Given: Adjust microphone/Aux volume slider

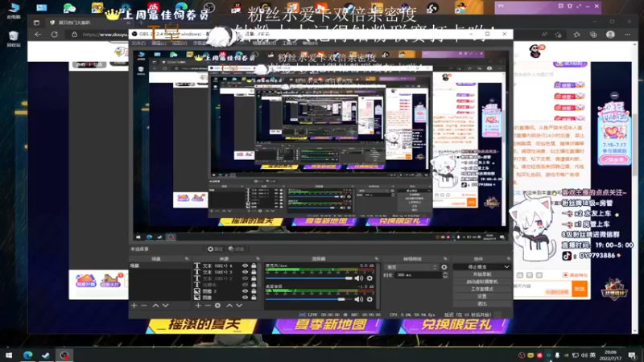Looking at the screenshot, I should click(x=309, y=278).
